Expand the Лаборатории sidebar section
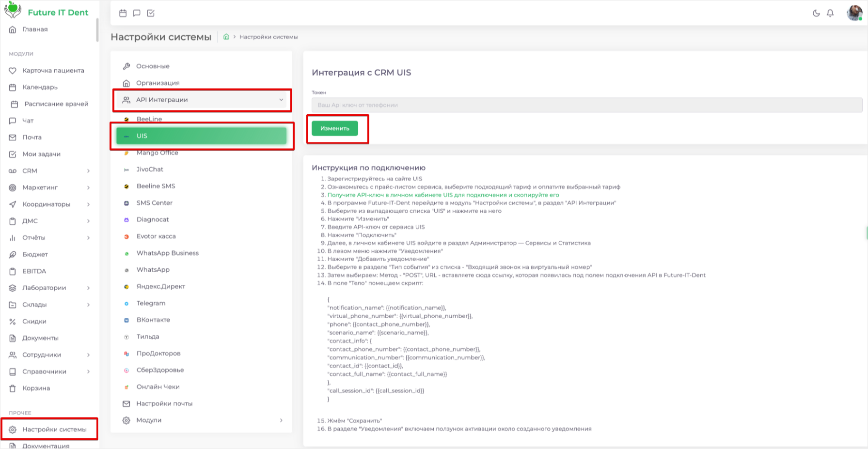 click(x=48, y=288)
